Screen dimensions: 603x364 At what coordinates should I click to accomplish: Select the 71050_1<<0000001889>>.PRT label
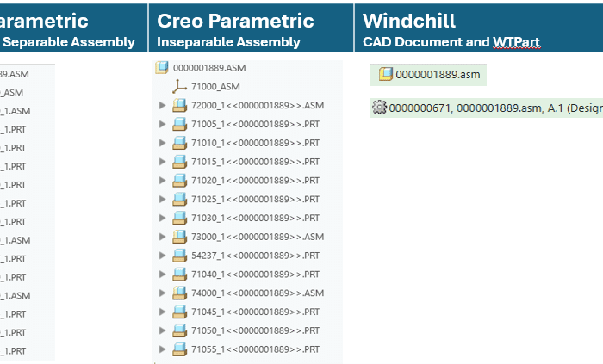coord(255,331)
